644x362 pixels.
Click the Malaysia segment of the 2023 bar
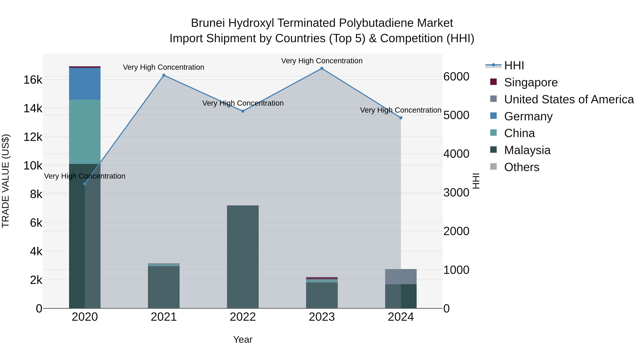(322, 295)
